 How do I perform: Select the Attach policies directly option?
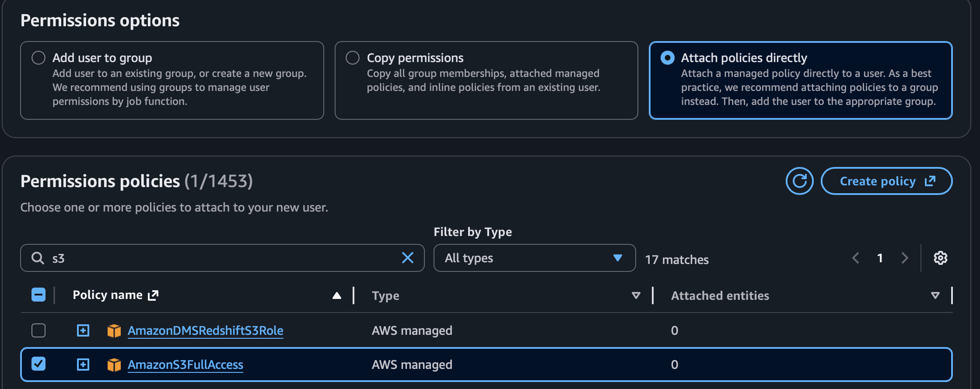667,58
